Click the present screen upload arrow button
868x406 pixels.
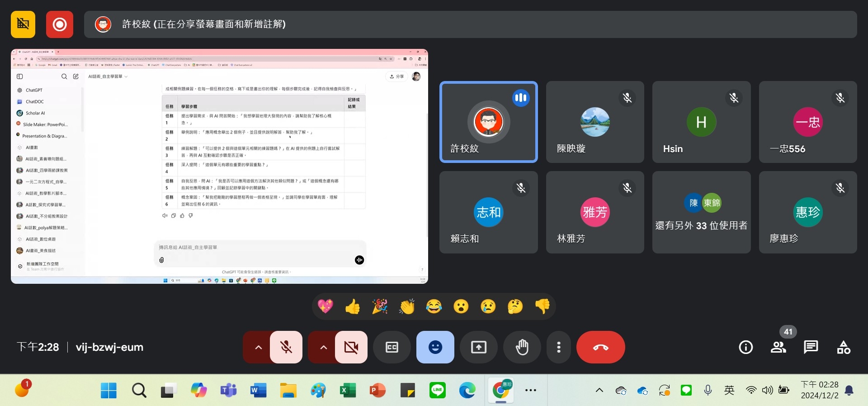(479, 347)
